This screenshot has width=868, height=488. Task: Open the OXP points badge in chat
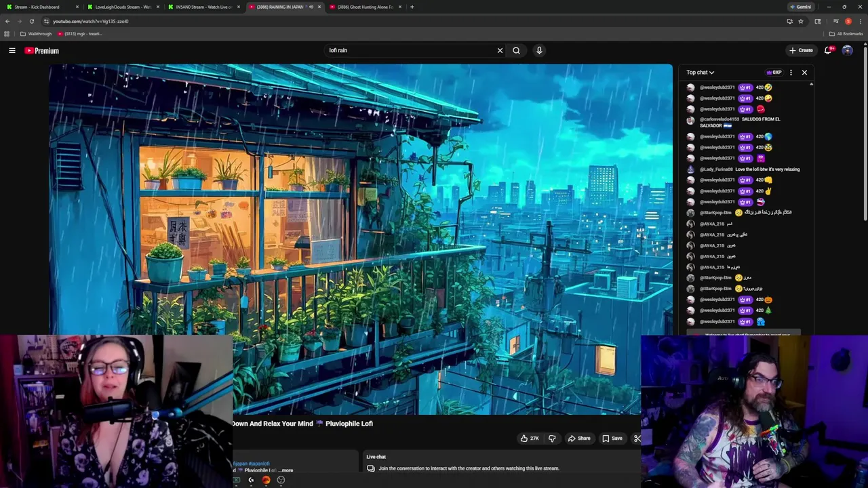point(774,73)
